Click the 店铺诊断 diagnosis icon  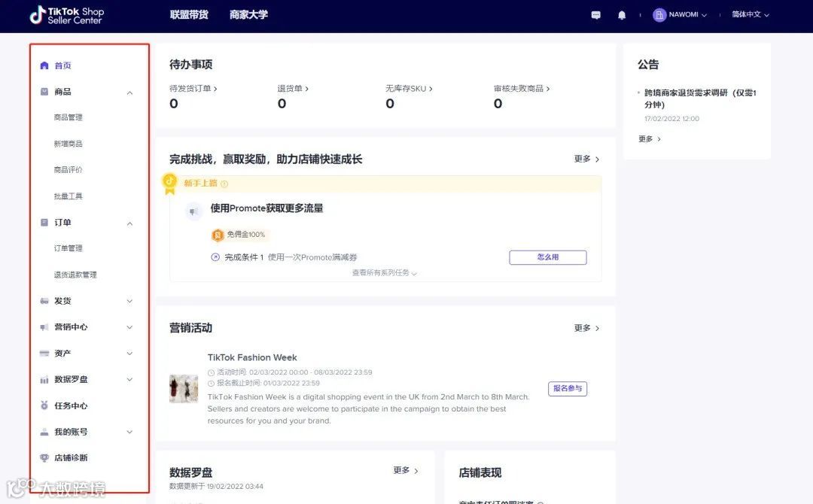tap(44, 458)
